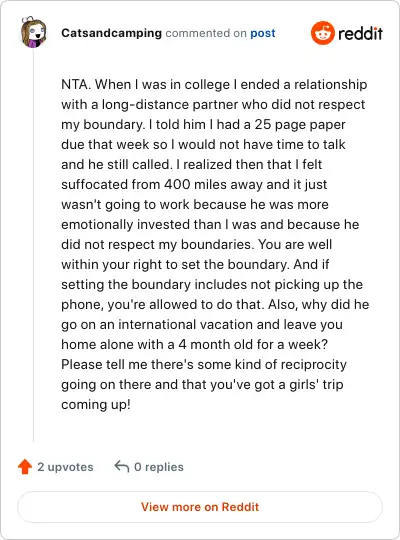
Task: Click the vertical comment thread line
Action: tap(33, 245)
